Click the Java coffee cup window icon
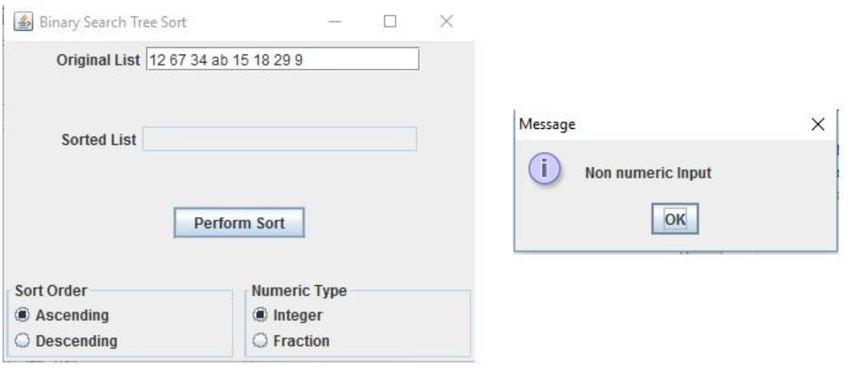The height and width of the screenshot is (376, 868). tap(23, 22)
